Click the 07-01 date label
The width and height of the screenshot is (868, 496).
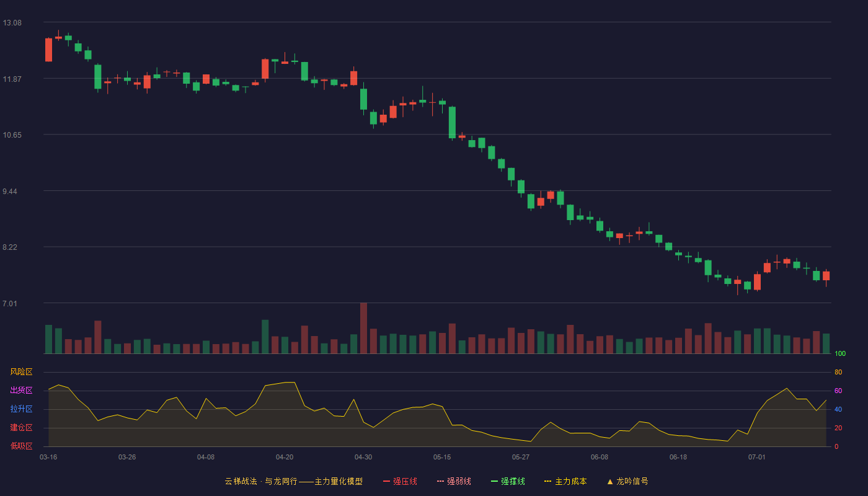[x=757, y=457]
